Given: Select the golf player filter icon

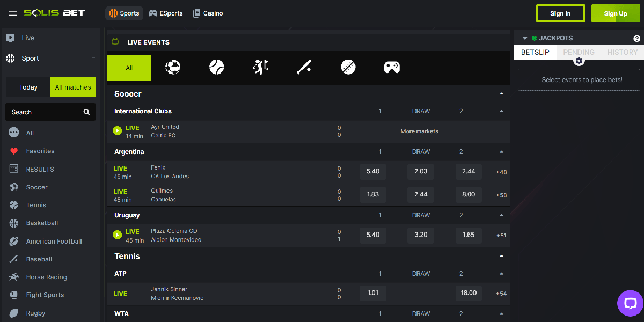Looking at the screenshot, I should point(260,67).
